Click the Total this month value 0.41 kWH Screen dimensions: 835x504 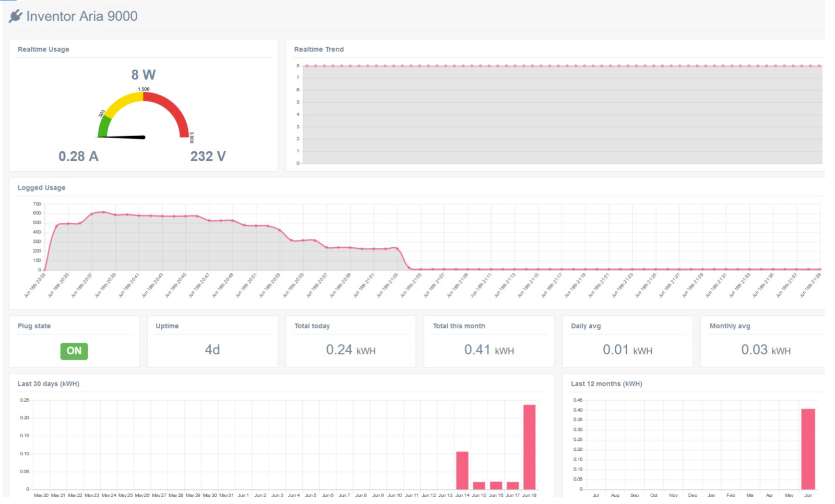[x=489, y=350]
